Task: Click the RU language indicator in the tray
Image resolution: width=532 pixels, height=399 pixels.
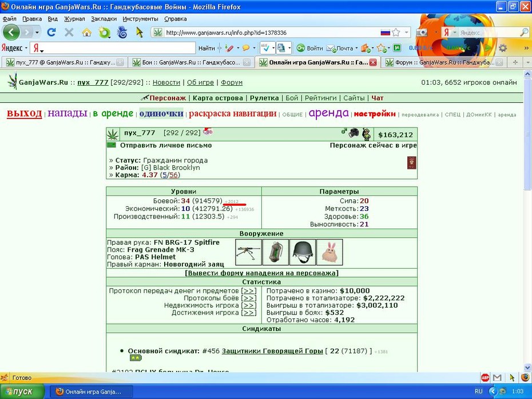Action: [478, 391]
